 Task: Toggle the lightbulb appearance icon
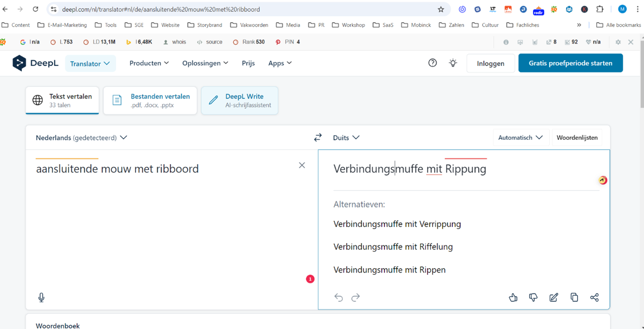pos(453,63)
